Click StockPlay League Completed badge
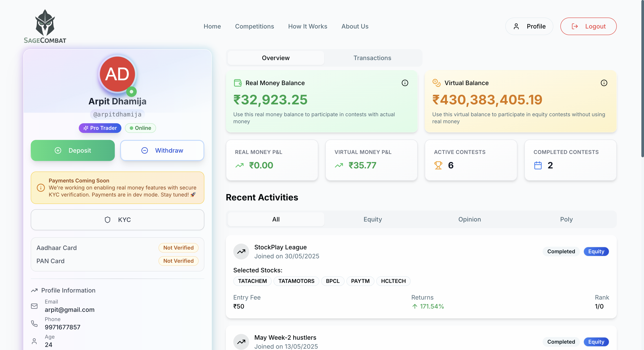The image size is (644, 350). (561, 252)
